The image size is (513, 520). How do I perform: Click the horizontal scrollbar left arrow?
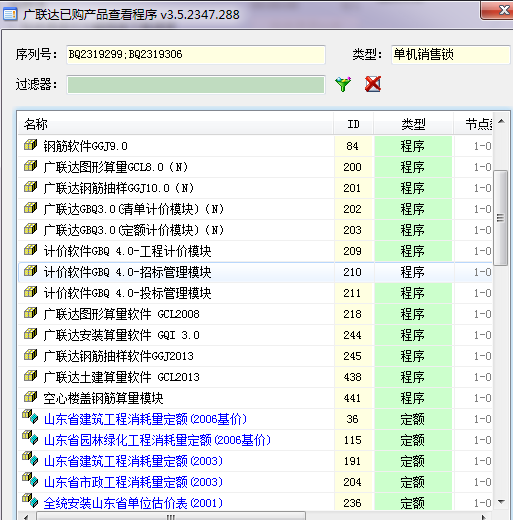coord(25,517)
